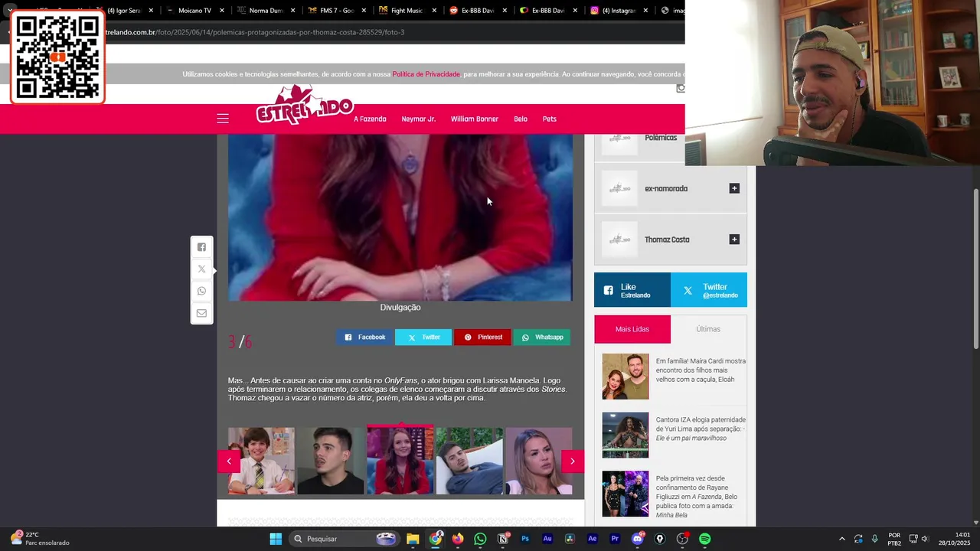Image resolution: width=980 pixels, height=551 pixels.
Task: Open the Belo menu item
Action: (521, 119)
